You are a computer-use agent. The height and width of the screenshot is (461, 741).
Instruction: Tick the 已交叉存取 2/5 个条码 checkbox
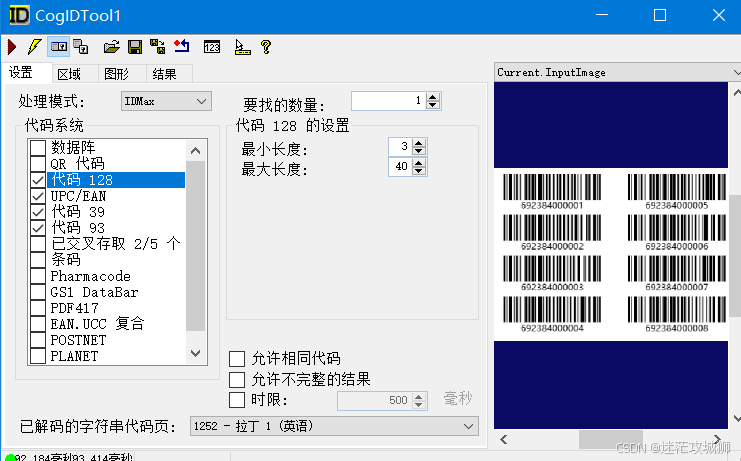38,244
